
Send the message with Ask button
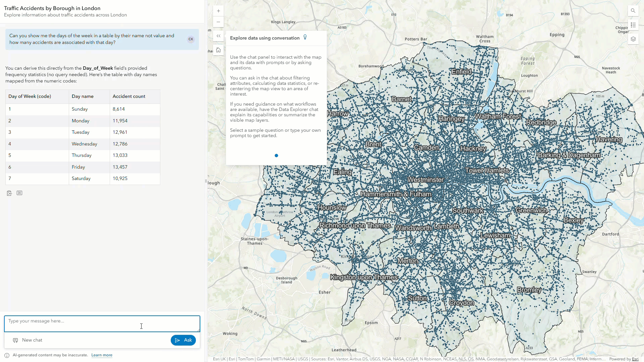183,340
